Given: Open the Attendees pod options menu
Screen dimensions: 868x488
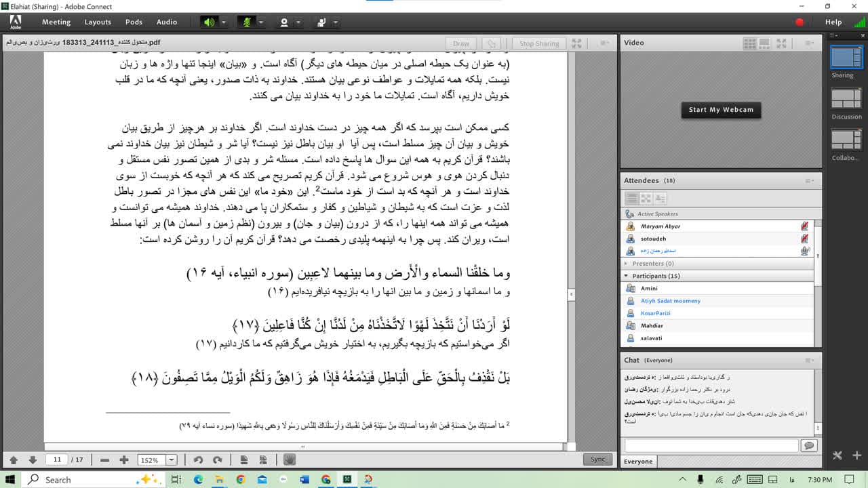Looking at the screenshot, I should tap(809, 181).
